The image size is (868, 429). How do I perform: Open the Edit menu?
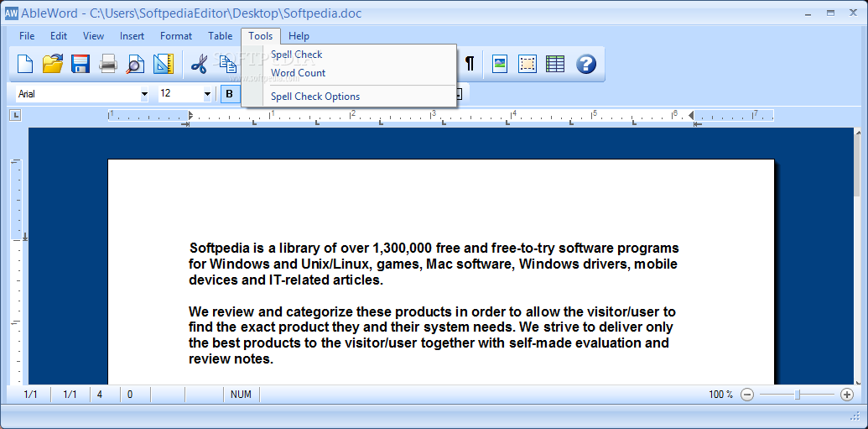click(59, 36)
